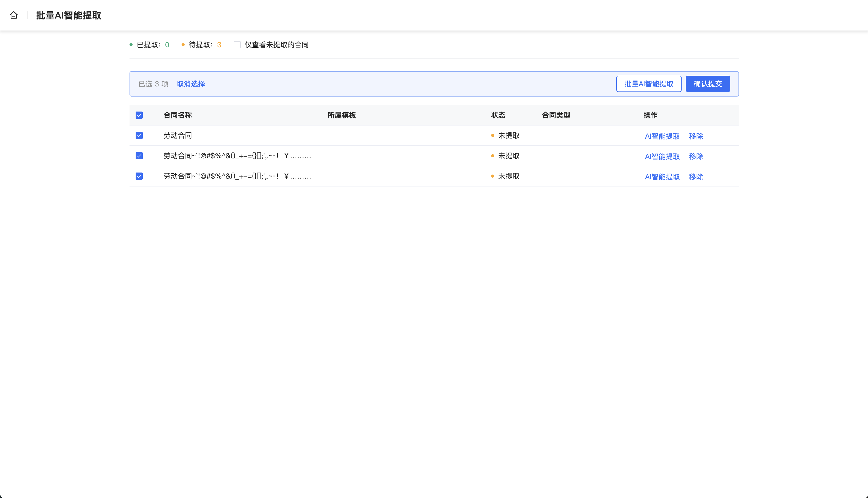Toggle the select-all checkbox in the table header
868x498 pixels.
pos(139,115)
